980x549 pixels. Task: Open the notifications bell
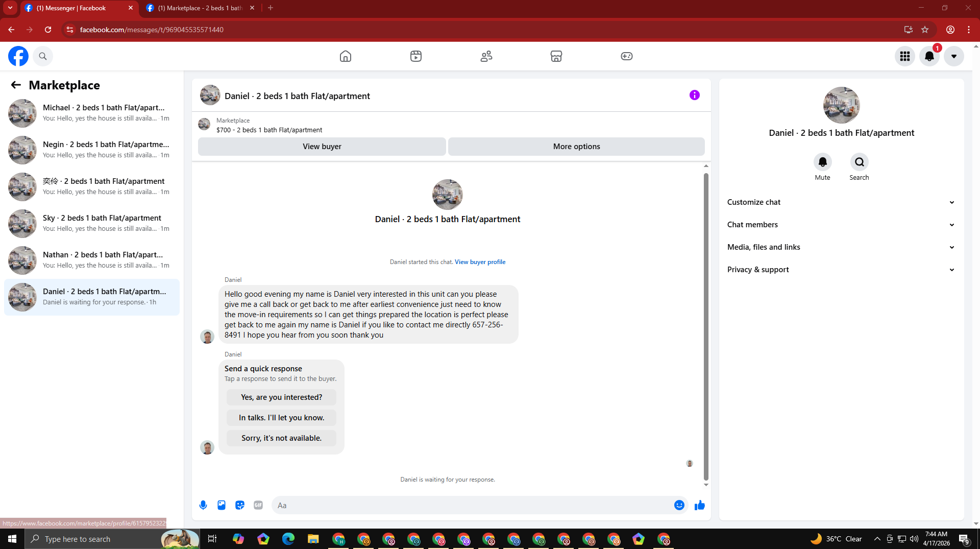[x=929, y=56]
